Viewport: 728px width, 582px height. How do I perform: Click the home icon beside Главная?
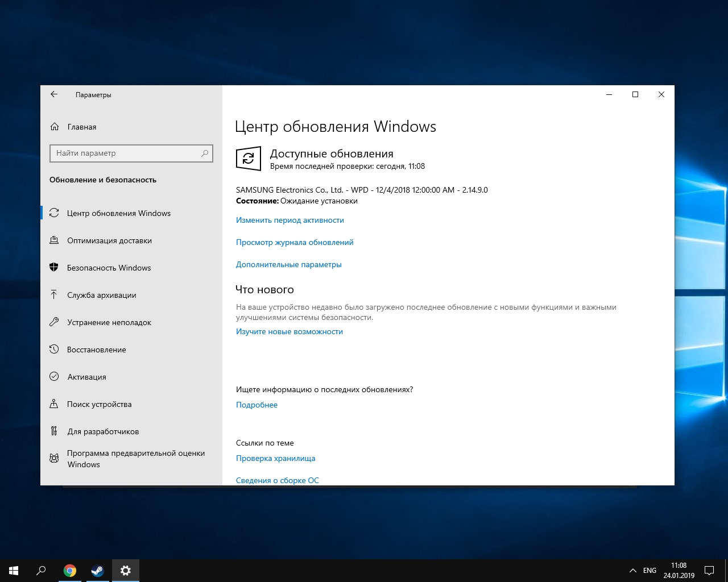(x=55, y=127)
